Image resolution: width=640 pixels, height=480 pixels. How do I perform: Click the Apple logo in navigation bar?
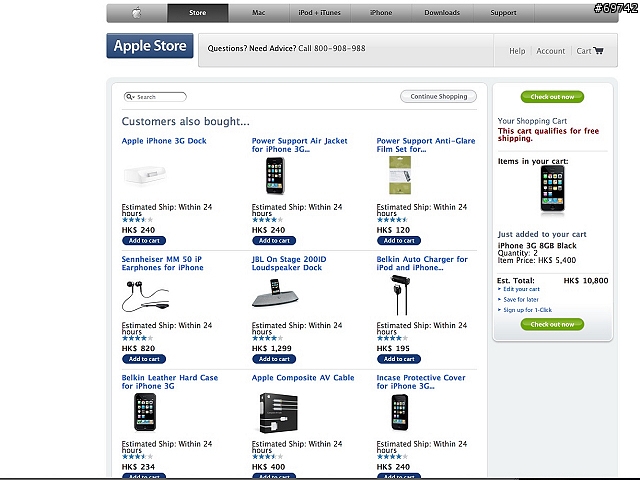pos(137,13)
